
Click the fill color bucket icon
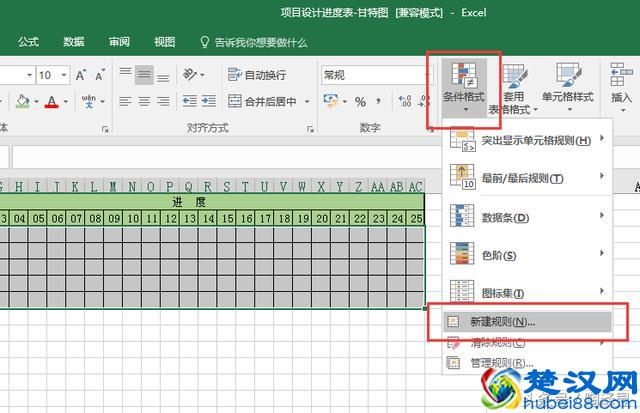click(x=22, y=101)
